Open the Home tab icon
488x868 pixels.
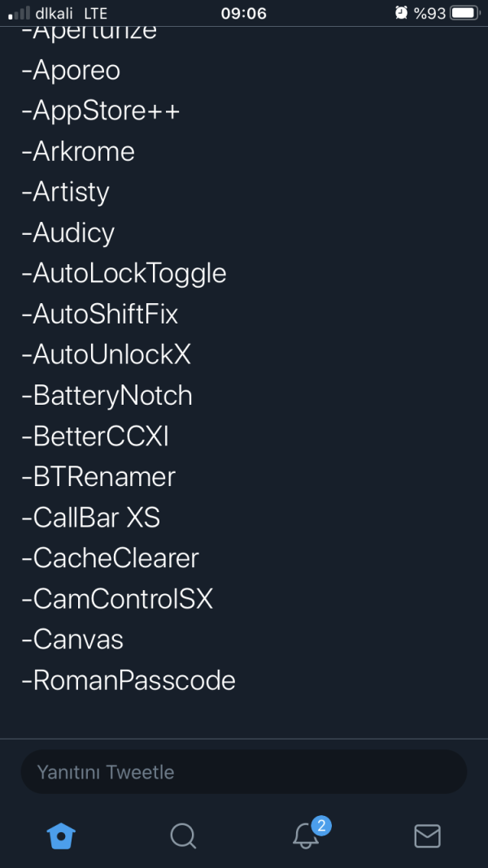coord(62,835)
